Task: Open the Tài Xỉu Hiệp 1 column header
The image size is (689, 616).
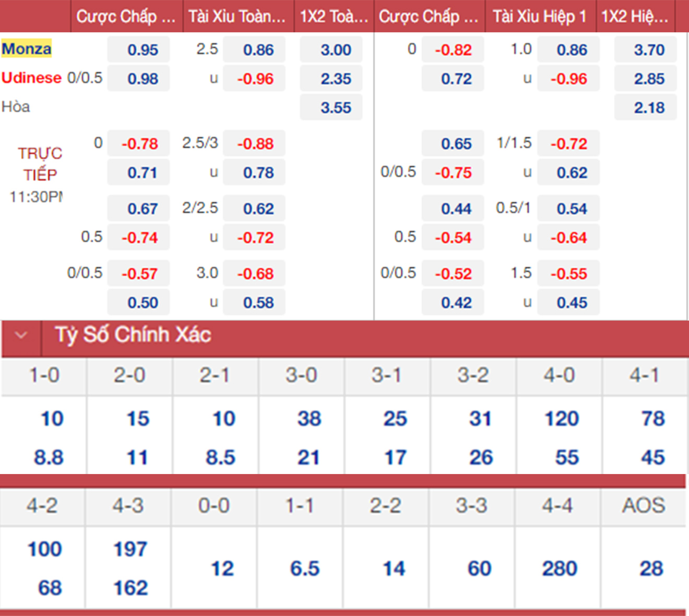Action: 540,17
